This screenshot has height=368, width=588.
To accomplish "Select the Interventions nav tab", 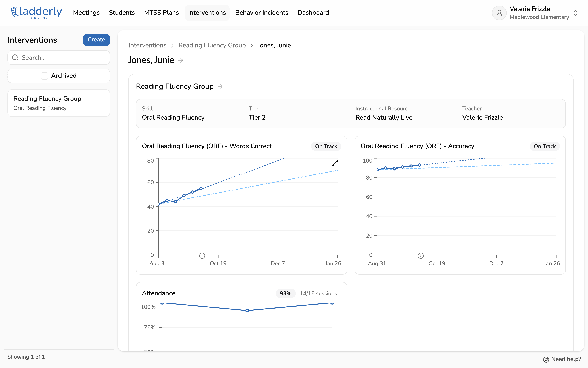I will (207, 13).
